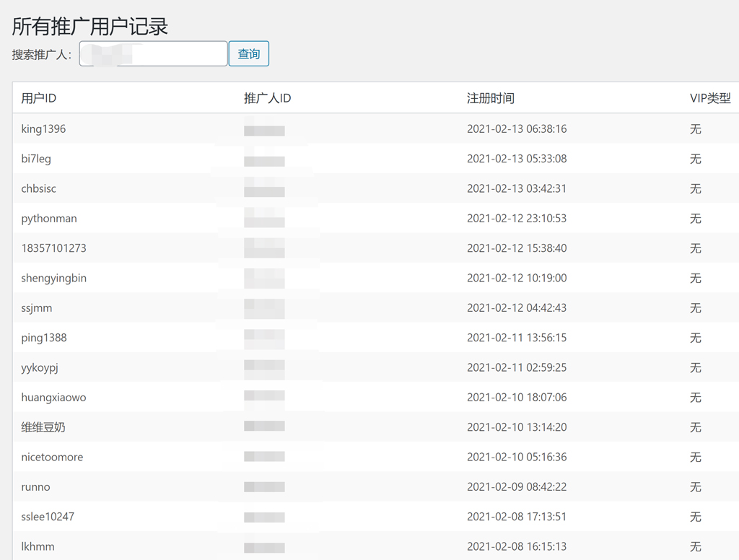Screen dimensions: 739x560
Task: Select user ID ssjmm
Action: point(37,308)
